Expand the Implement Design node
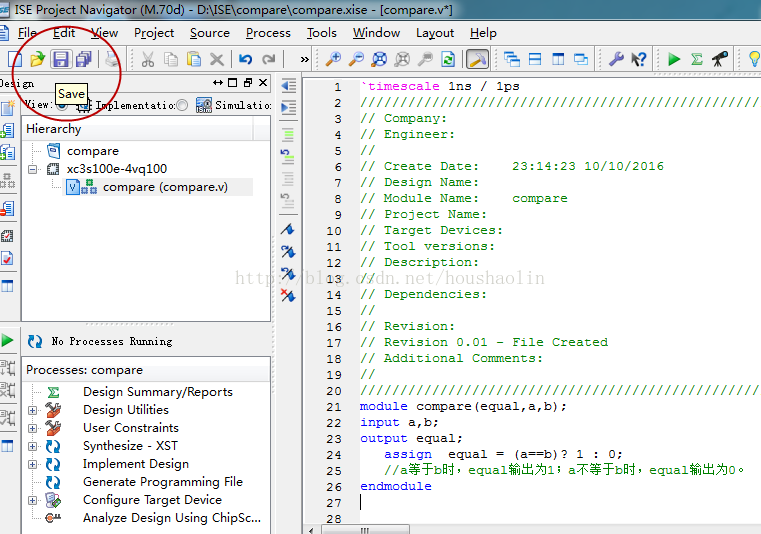Image resolution: width=761 pixels, height=534 pixels. click(33, 464)
